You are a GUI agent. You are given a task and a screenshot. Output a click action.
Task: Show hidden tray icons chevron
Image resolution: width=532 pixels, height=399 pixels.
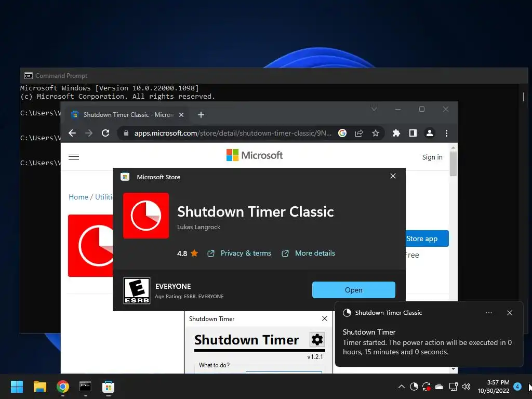(402, 387)
